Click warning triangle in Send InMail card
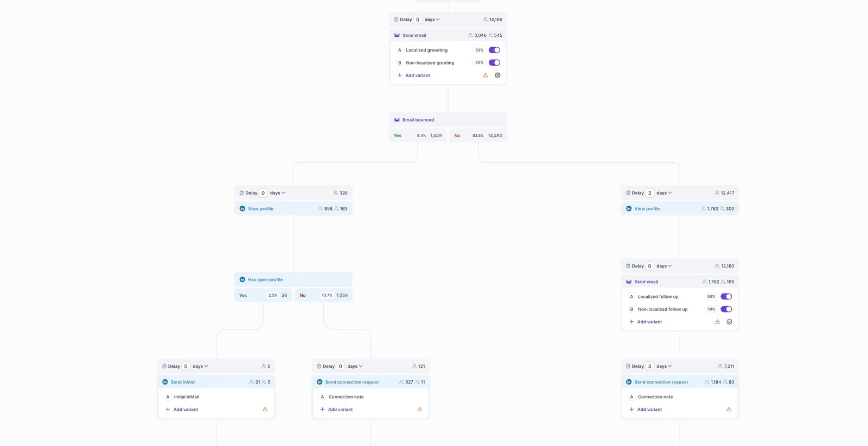 tap(265, 409)
